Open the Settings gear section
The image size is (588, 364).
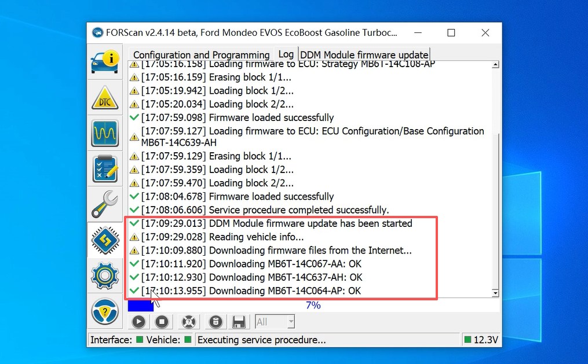coord(105,276)
